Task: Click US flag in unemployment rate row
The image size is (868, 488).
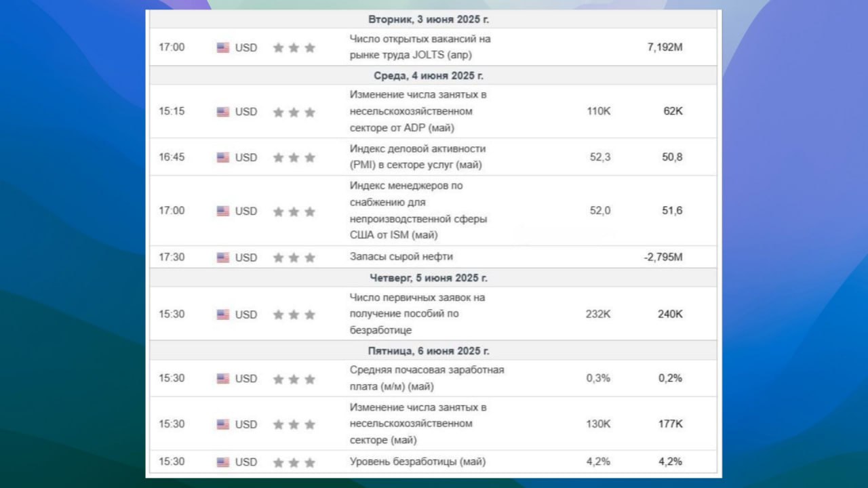Action: (x=223, y=462)
